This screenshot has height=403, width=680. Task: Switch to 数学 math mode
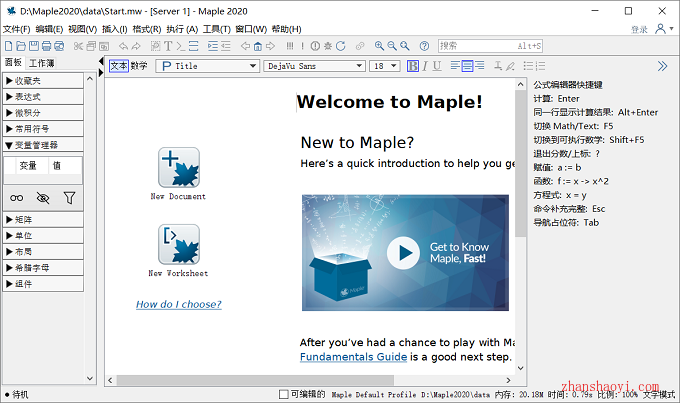(139, 66)
